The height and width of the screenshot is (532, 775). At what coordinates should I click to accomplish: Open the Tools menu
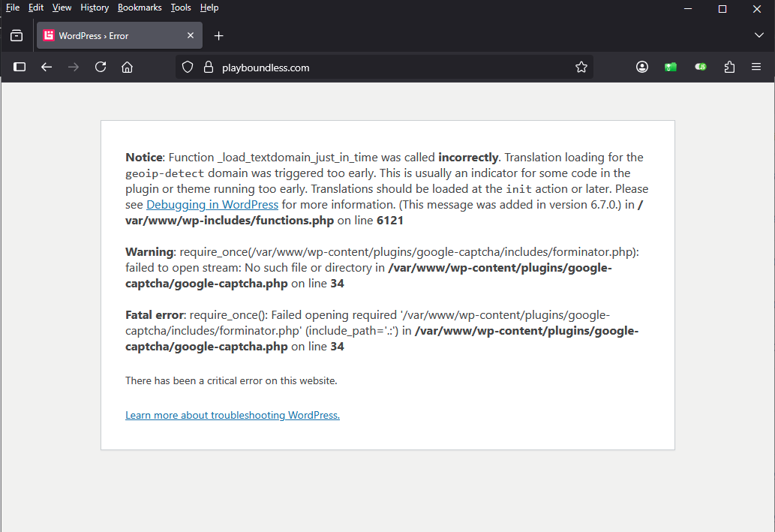pos(181,8)
